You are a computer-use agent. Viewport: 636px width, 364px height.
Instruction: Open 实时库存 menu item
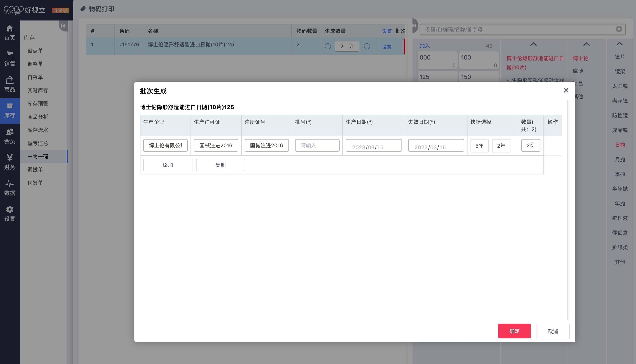38,91
